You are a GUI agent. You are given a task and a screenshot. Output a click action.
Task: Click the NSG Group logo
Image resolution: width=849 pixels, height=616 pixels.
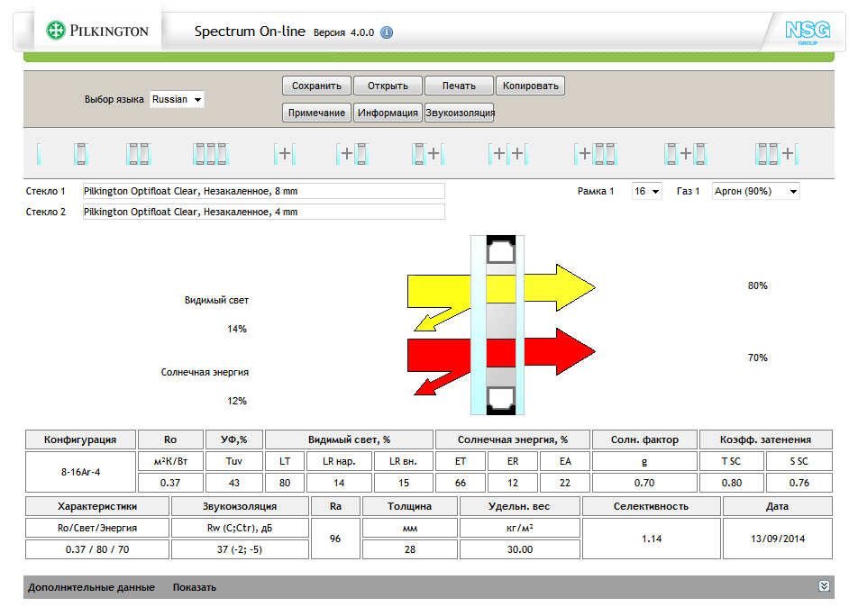point(808,32)
